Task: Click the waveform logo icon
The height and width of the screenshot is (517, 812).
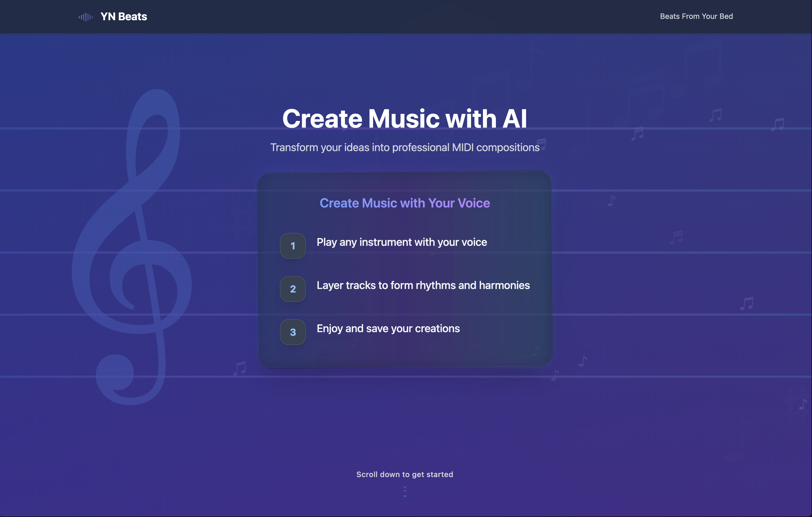Action: click(86, 17)
